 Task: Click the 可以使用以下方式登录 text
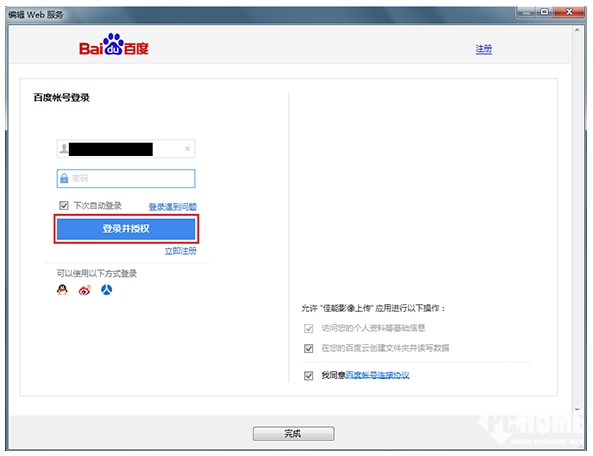coord(97,273)
